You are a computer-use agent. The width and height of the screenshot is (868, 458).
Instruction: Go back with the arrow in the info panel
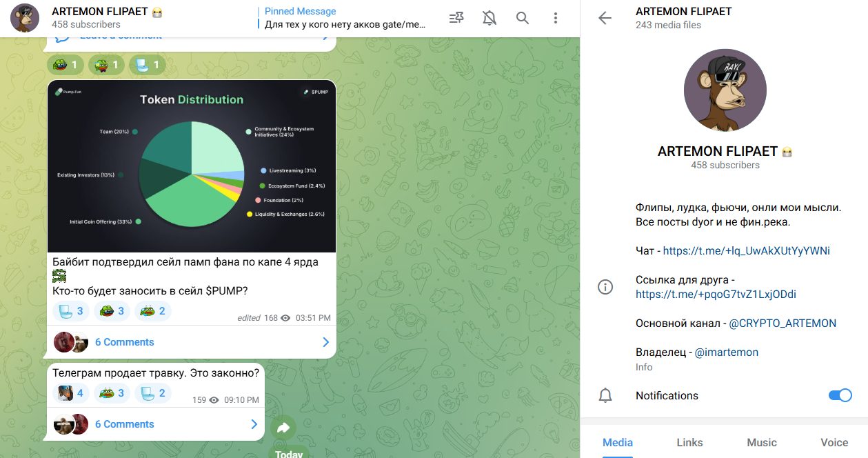(x=605, y=18)
